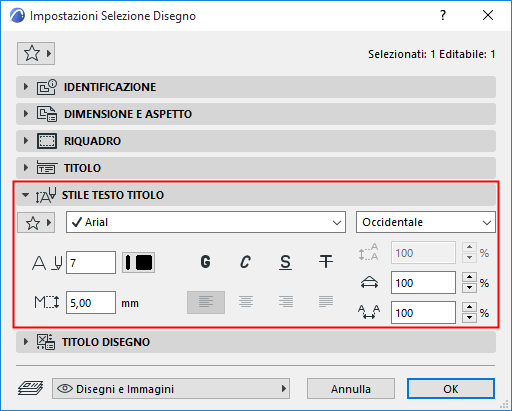Click the margin icon beside 5,00 field
Image resolution: width=512 pixels, height=411 pixels.
(47, 302)
